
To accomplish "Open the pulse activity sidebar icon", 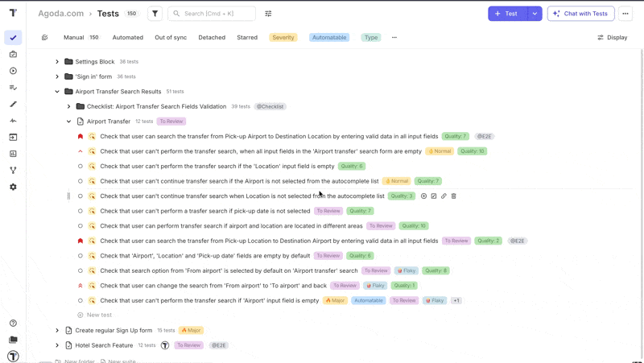I will tap(13, 121).
